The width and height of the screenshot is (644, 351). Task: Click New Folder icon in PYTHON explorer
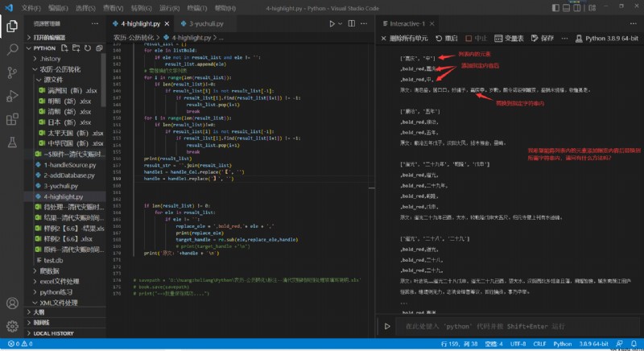coord(76,48)
